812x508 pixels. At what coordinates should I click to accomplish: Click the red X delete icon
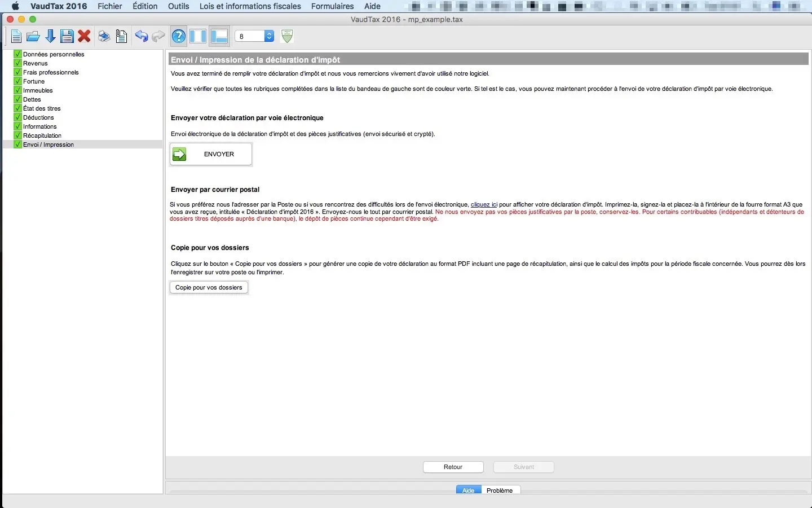(85, 37)
